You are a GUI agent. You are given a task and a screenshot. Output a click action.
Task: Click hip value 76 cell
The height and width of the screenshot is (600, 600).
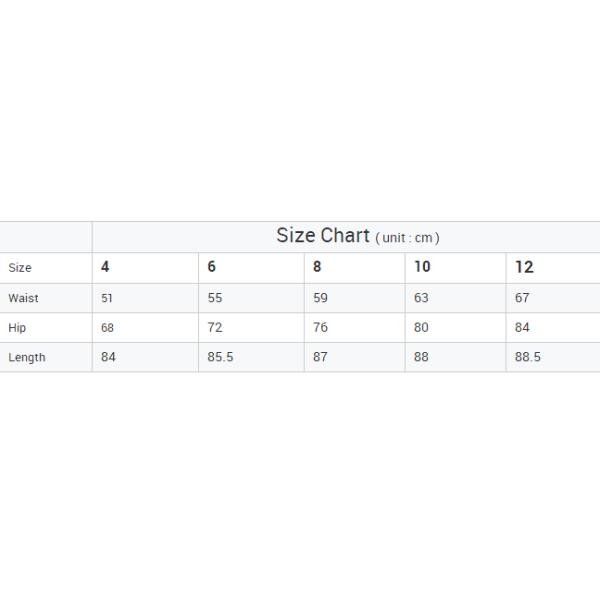point(320,328)
